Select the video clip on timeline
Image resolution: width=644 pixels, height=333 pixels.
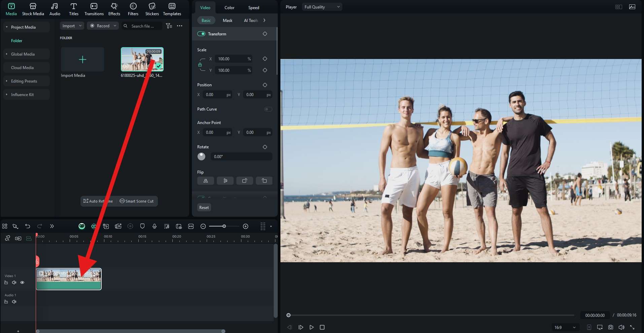pos(69,279)
